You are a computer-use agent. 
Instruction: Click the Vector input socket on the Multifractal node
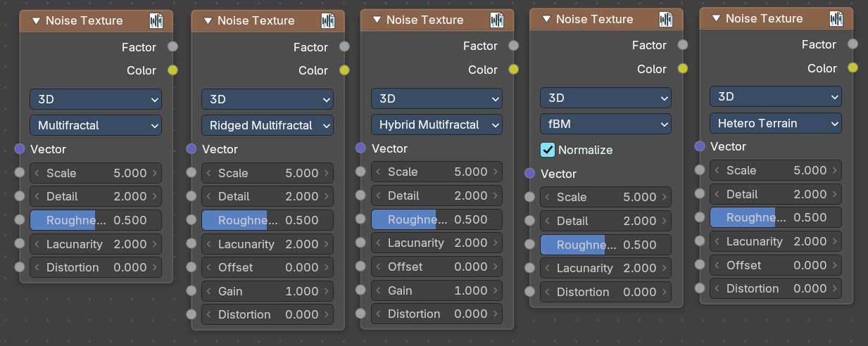click(19, 149)
